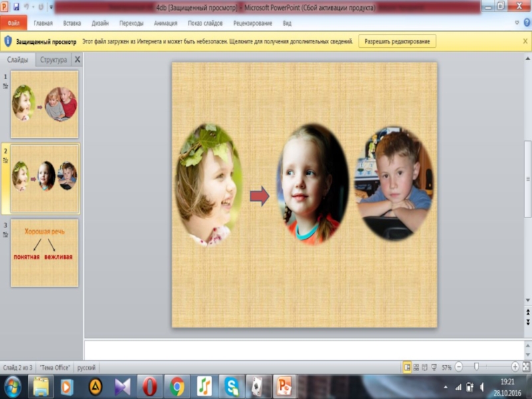Click the Fit slide to window icon
532x399 pixels.
pos(525,367)
